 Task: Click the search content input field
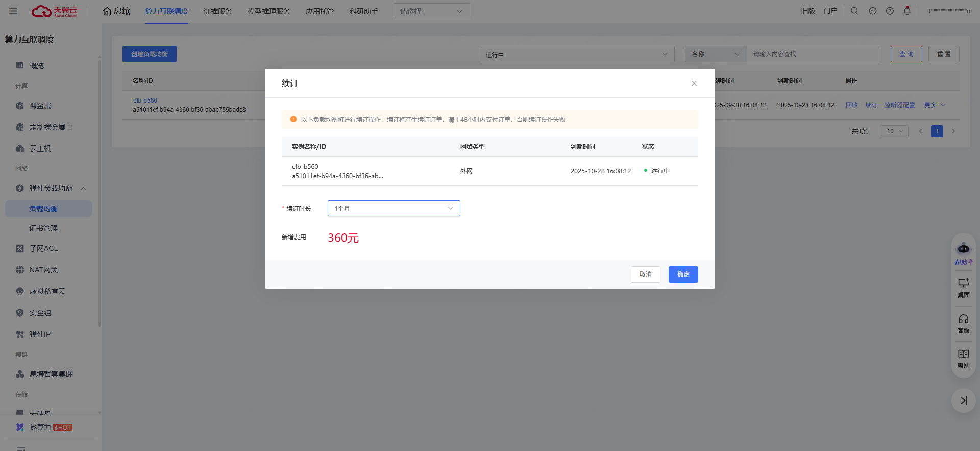click(x=813, y=54)
